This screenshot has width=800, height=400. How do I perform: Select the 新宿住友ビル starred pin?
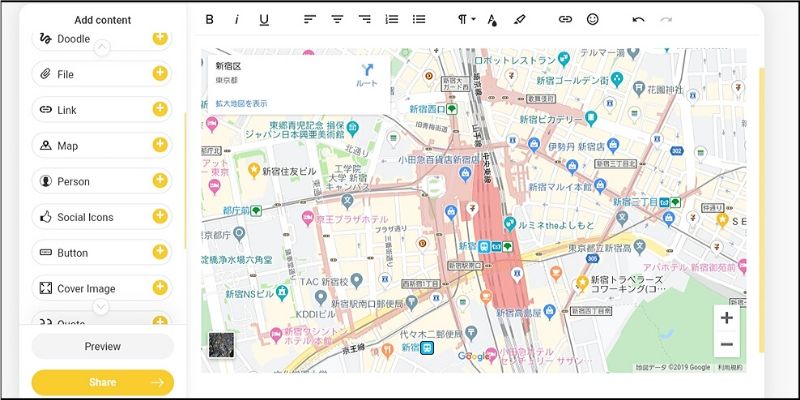tap(254, 170)
